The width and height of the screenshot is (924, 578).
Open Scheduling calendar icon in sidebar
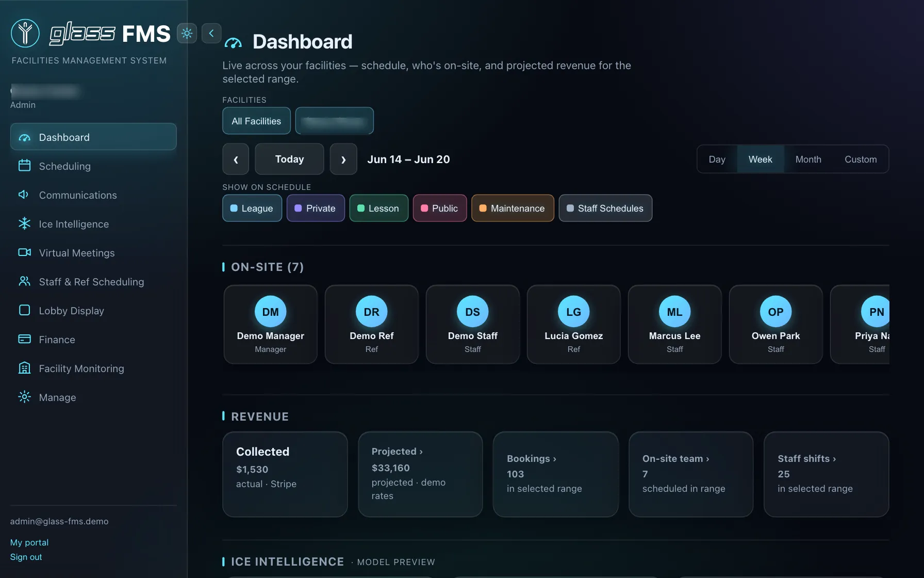(24, 166)
